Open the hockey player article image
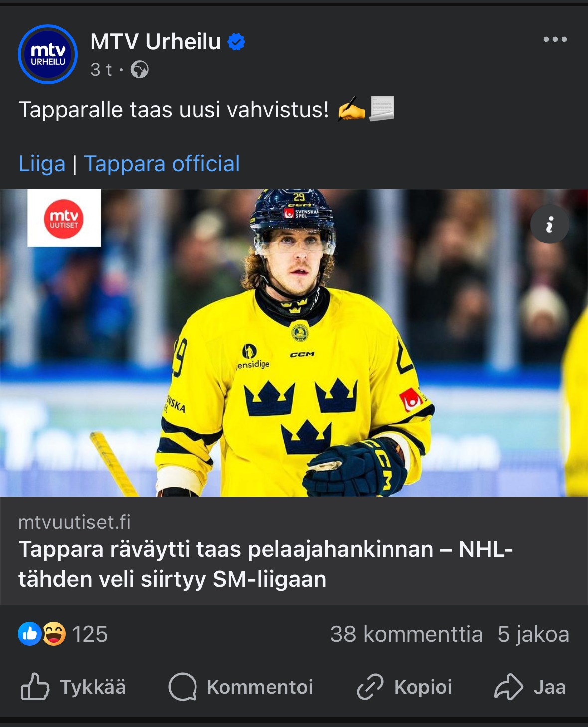588x727 pixels. click(294, 349)
